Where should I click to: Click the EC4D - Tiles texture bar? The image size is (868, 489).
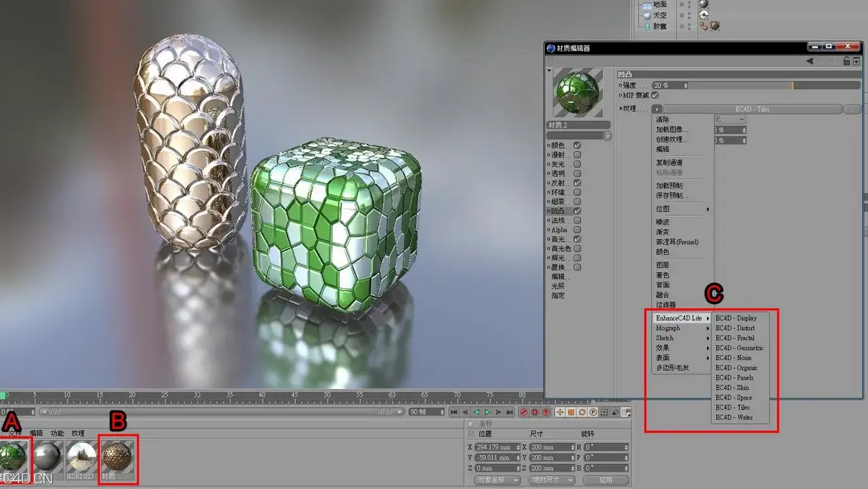point(753,109)
